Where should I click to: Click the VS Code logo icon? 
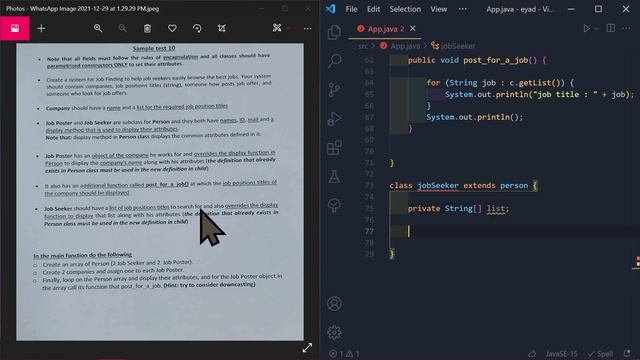click(x=331, y=9)
